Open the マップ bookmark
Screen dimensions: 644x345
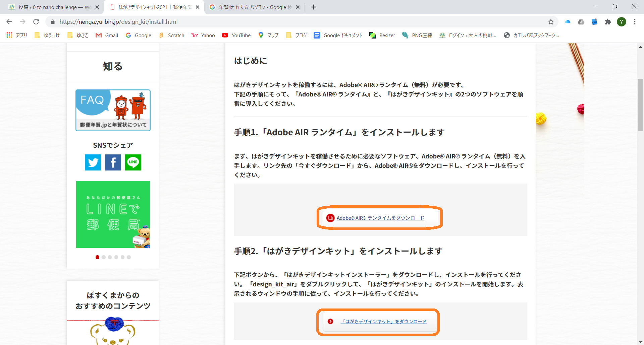click(268, 35)
